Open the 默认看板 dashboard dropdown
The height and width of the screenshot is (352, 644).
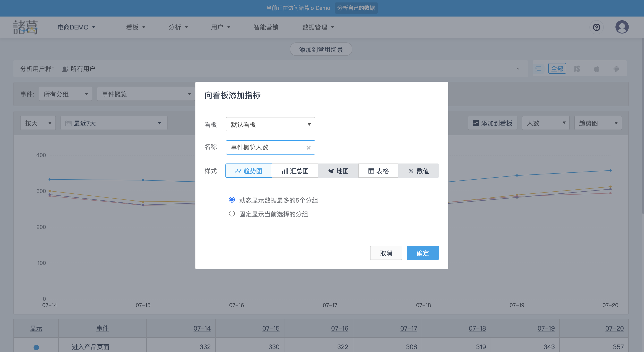(270, 124)
